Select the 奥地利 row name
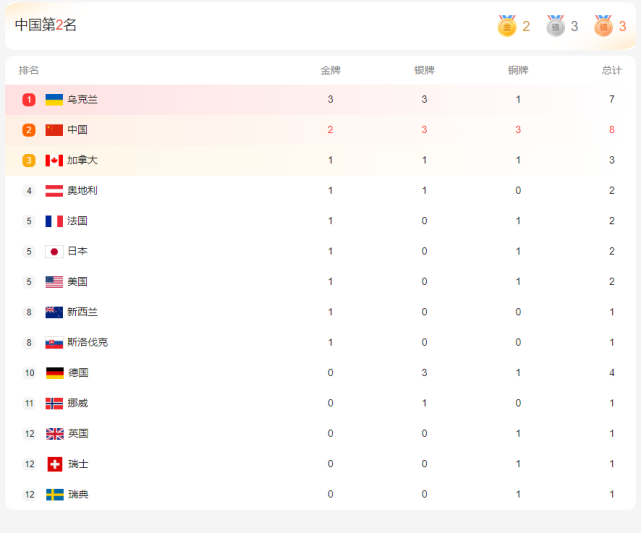The image size is (641, 533). [82, 190]
